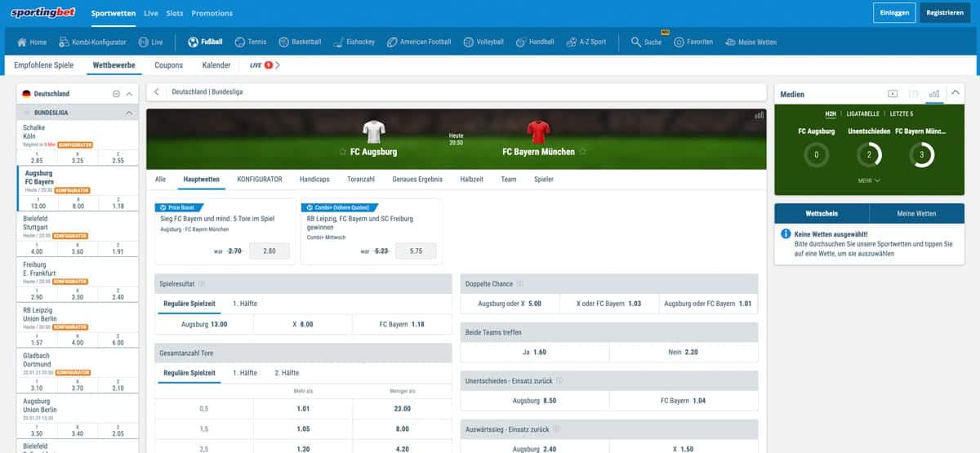Select the American Football sport
Image resolution: width=980 pixels, height=453 pixels.
(x=419, y=42)
